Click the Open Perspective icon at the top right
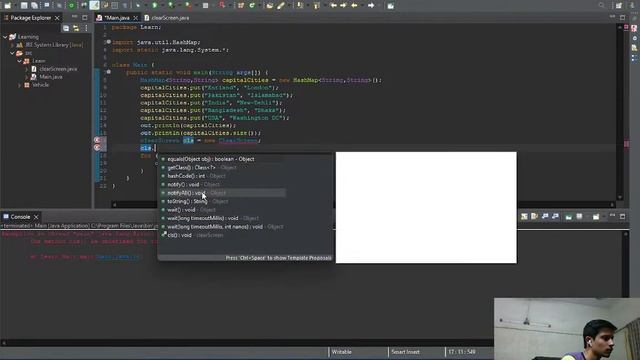This screenshot has width=640, height=360. [619, 5]
